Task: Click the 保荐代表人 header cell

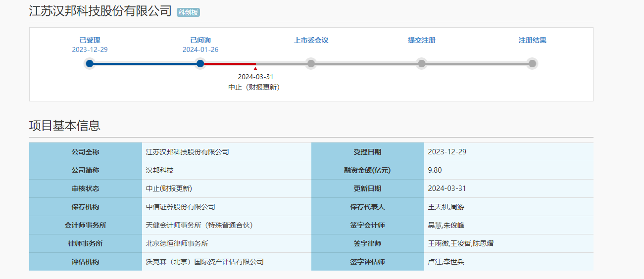Action: coord(368,207)
